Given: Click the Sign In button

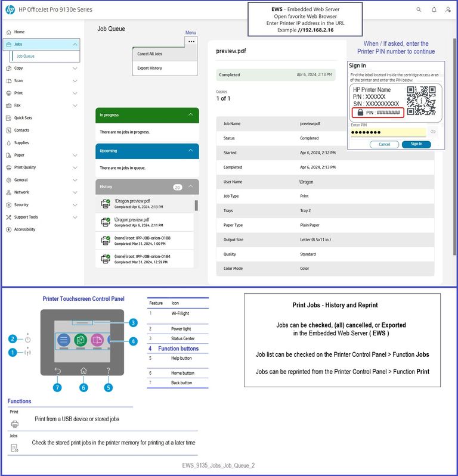Looking at the screenshot, I should click(416, 144).
